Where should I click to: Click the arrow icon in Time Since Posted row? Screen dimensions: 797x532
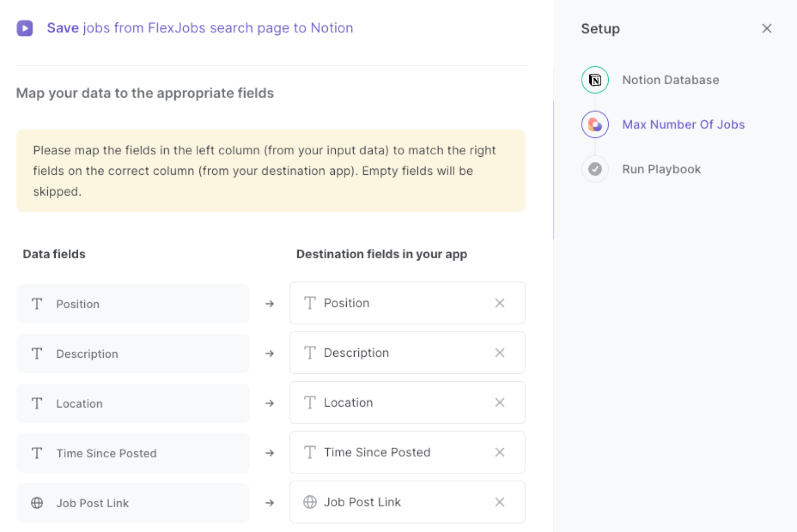point(269,453)
